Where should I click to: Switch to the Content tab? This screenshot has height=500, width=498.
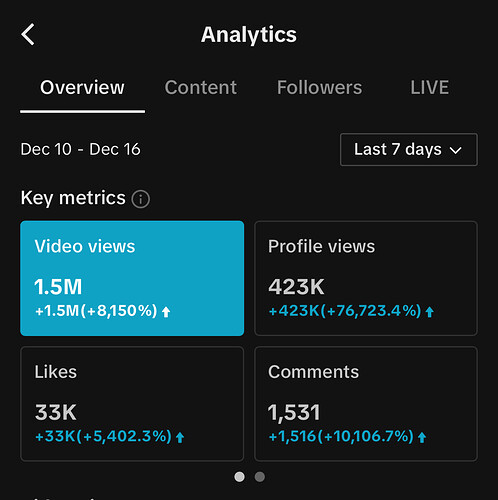[x=201, y=88]
